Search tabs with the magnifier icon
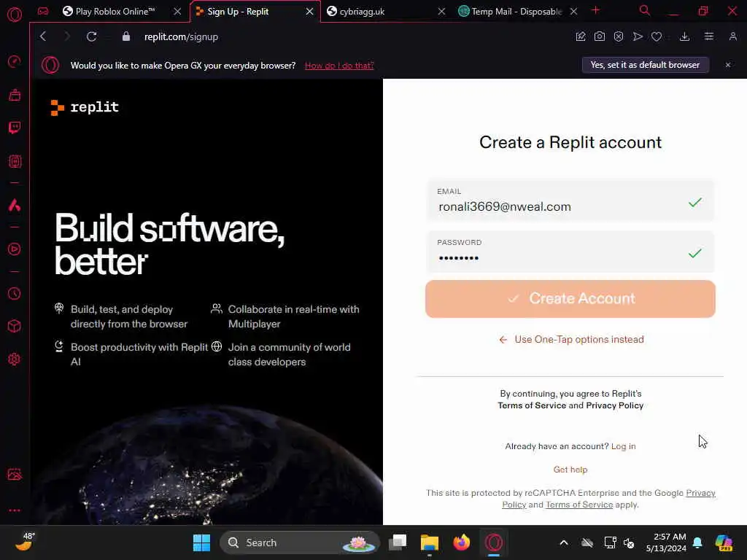747x560 pixels. [645, 10]
